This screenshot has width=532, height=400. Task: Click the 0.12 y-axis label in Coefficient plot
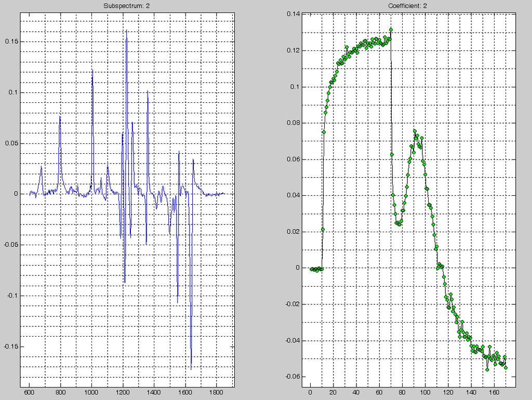coord(293,50)
